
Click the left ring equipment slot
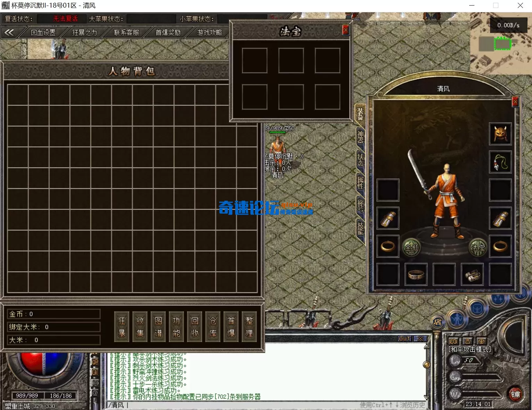[388, 246]
